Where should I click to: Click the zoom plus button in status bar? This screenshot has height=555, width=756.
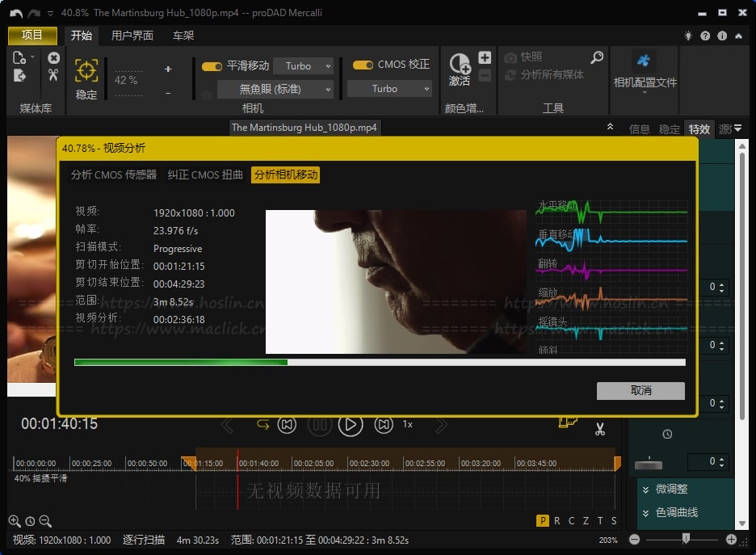pyautogui.click(x=731, y=540)
